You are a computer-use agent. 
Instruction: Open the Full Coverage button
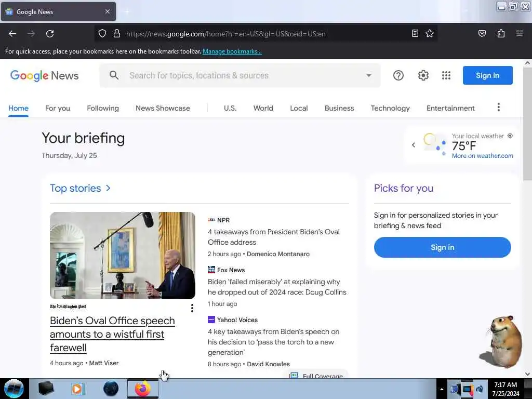(x=316, y=375)
